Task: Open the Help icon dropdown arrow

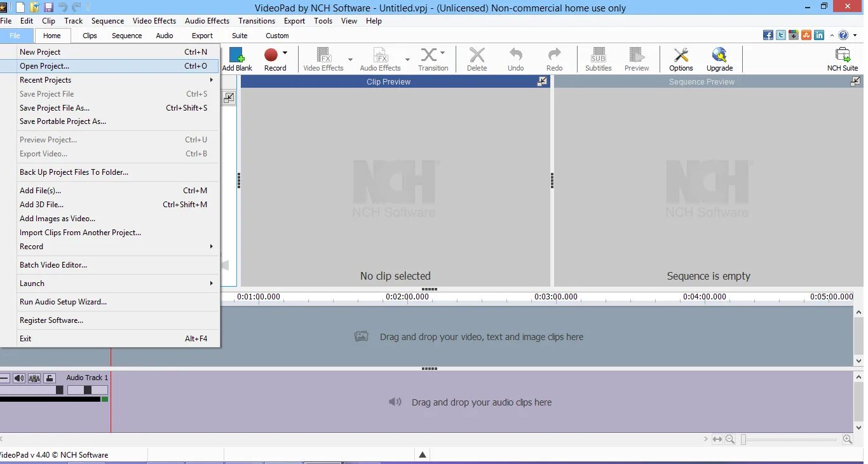Action: 854,36
